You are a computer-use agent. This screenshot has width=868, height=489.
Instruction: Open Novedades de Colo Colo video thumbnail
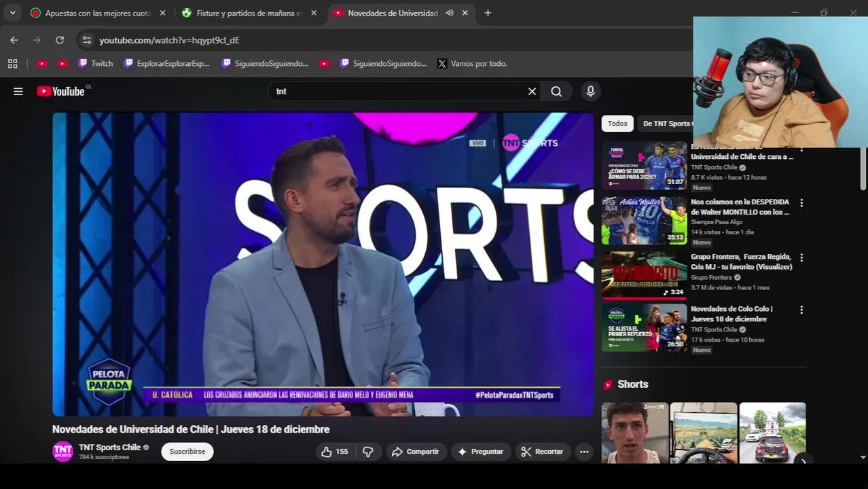click(x=644, y=327)
